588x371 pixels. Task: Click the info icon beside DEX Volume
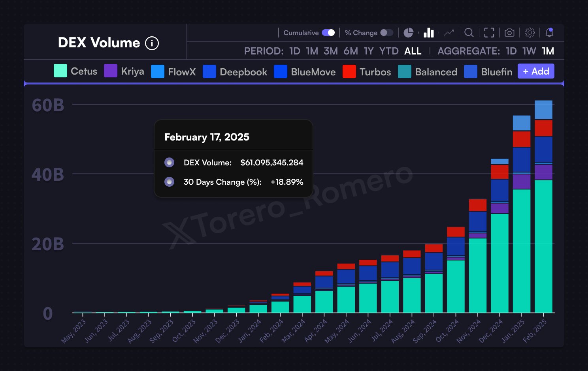pos(152,43)
